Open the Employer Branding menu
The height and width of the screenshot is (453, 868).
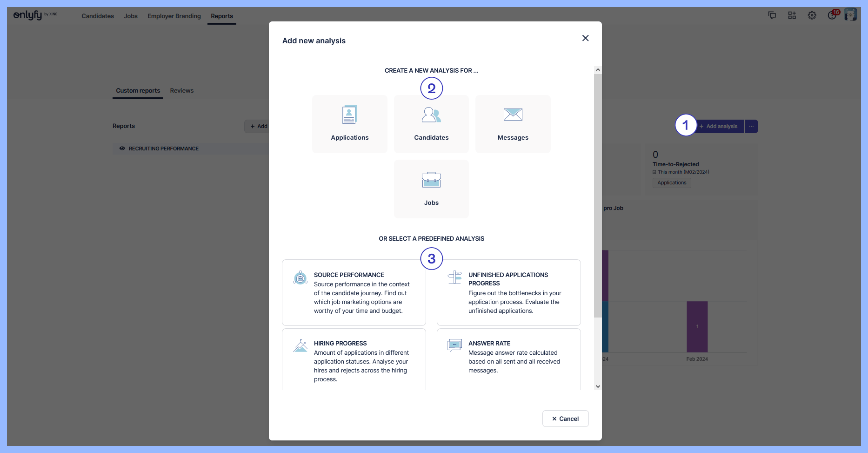tap(174, 16)
